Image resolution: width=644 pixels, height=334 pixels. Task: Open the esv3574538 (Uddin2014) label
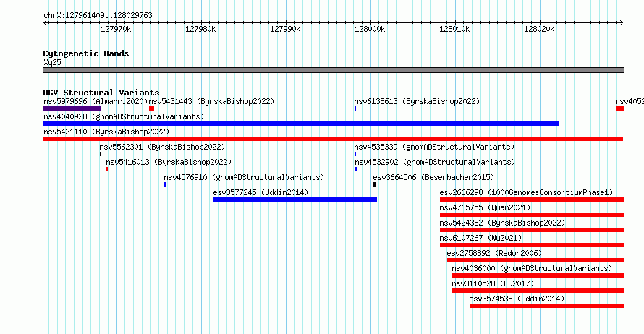tap(517, 299)
